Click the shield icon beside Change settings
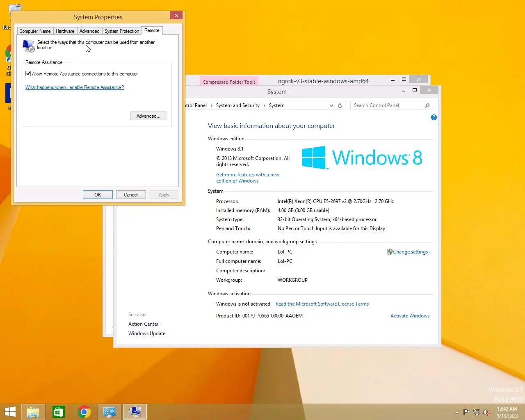The width and height of the screenshot is (525, 420). click(389, 252)
